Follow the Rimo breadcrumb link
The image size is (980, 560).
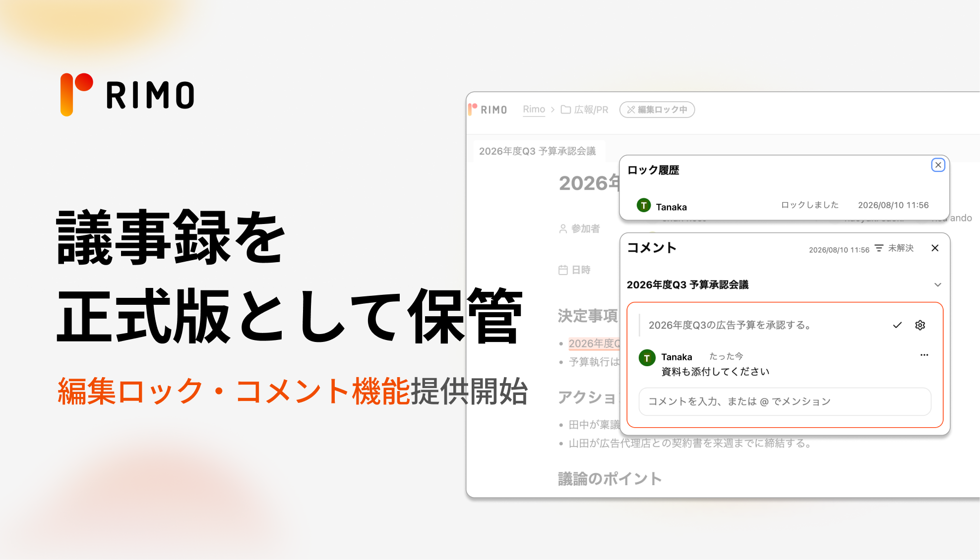(534, 110)
